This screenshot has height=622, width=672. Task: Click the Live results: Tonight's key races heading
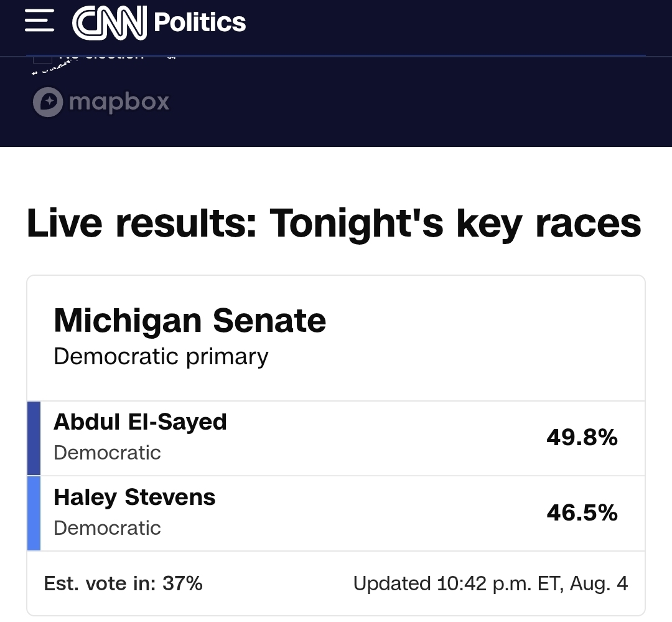click(x=334, y=223)
